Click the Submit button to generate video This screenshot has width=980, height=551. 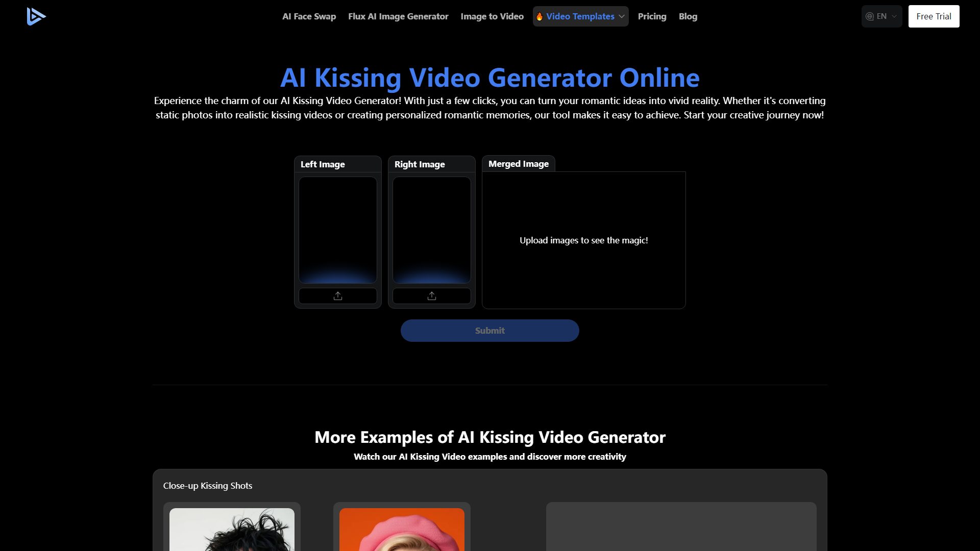tap(489, 330)
